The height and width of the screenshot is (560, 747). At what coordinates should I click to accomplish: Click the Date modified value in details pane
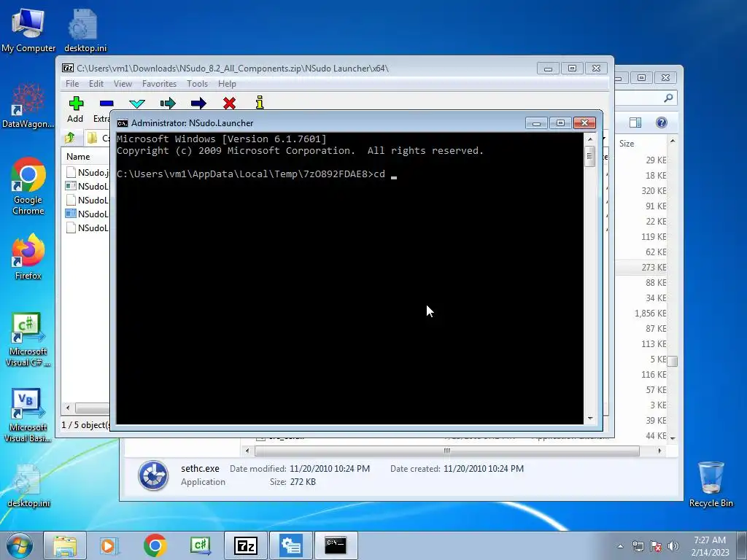(330, 469)
